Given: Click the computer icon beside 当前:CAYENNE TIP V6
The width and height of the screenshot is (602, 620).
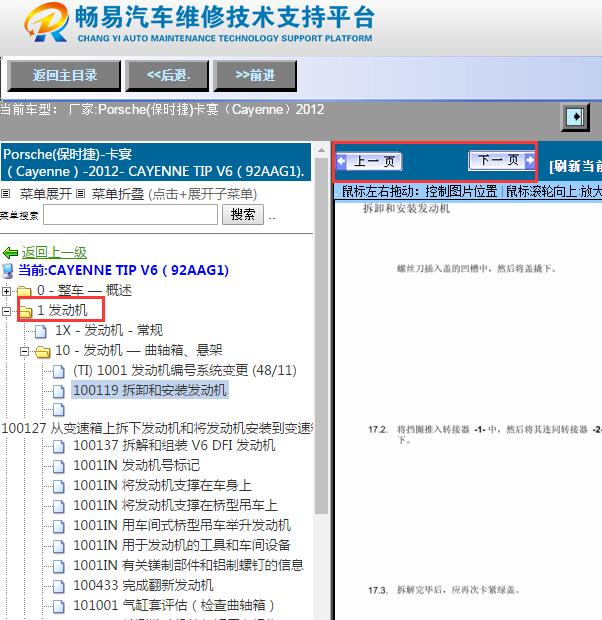Looking at the screenshot, I should 8,270.
